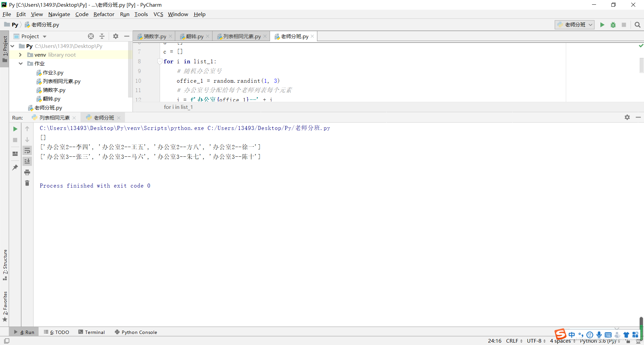Image resolution: width=644 pixels, height=345 pixels.
Task: Collapse all in Project panel
Action: point(102,36)
